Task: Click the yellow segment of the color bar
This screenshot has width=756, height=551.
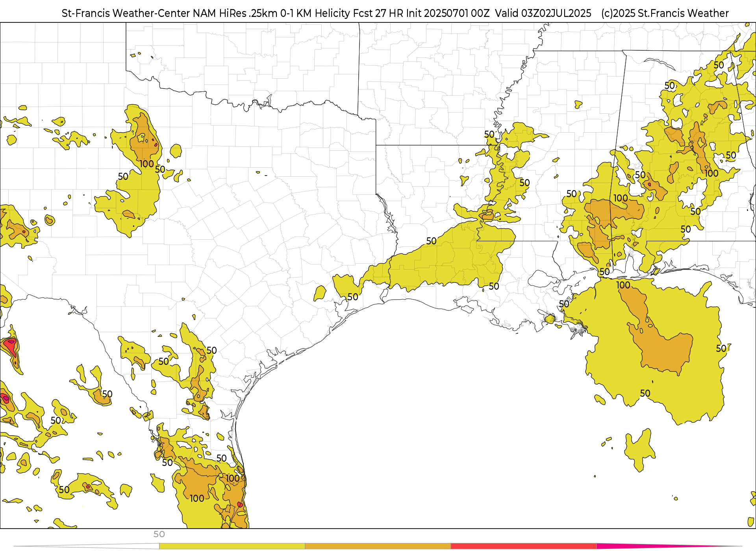Action: (232, 546)
